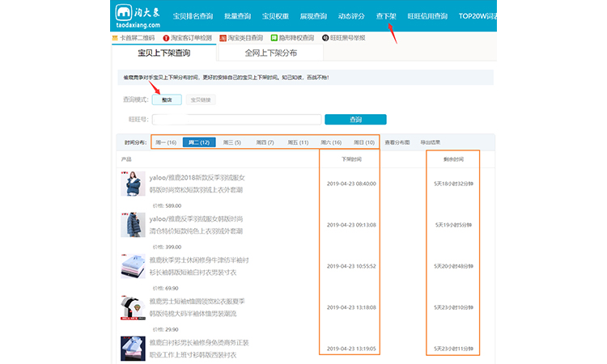The width and height of the screenshot is (607, 364).
Task: Click remaining time 5天19小时5分钟
Action: point(453,225)
